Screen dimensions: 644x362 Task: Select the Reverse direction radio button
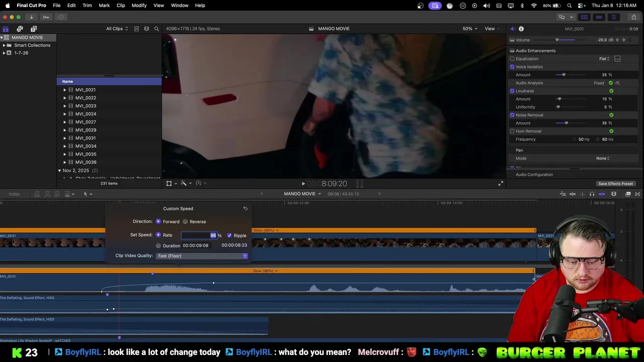pyautogui.click(x=185, y=222)
